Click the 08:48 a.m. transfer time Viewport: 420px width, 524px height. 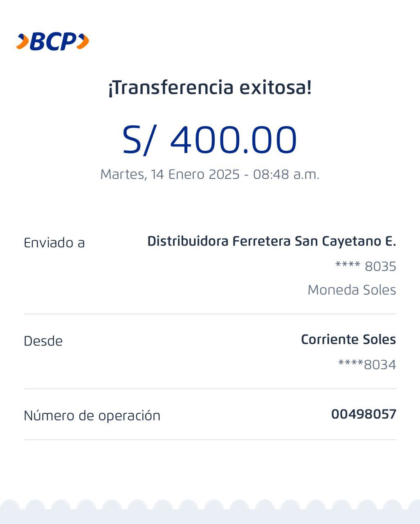tap(286, 174)
